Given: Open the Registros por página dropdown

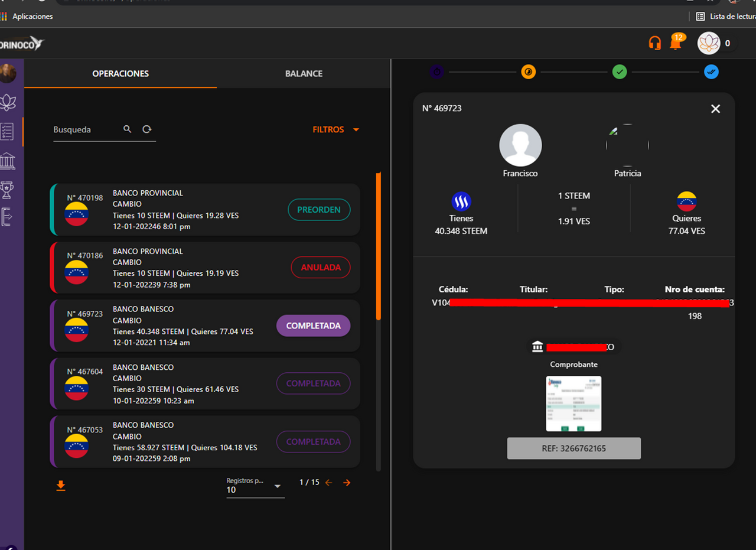Looking at the screenshot, I should [x=255, y=486].
